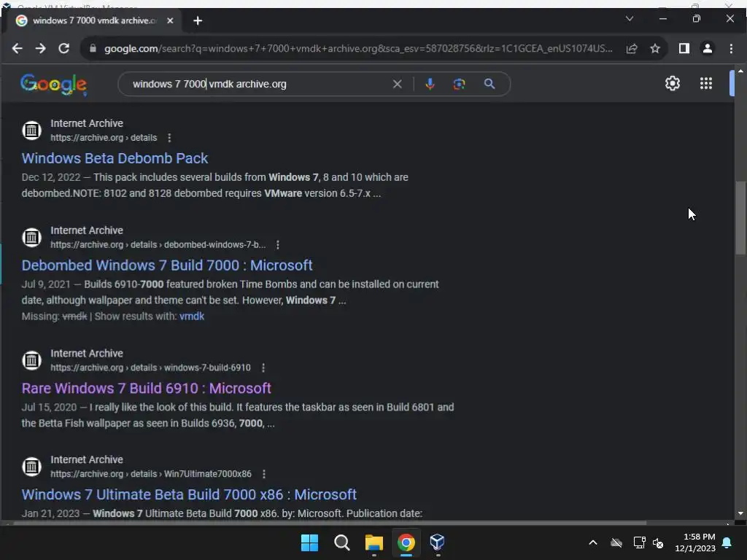Open Windows Start menu

(309, 542)
